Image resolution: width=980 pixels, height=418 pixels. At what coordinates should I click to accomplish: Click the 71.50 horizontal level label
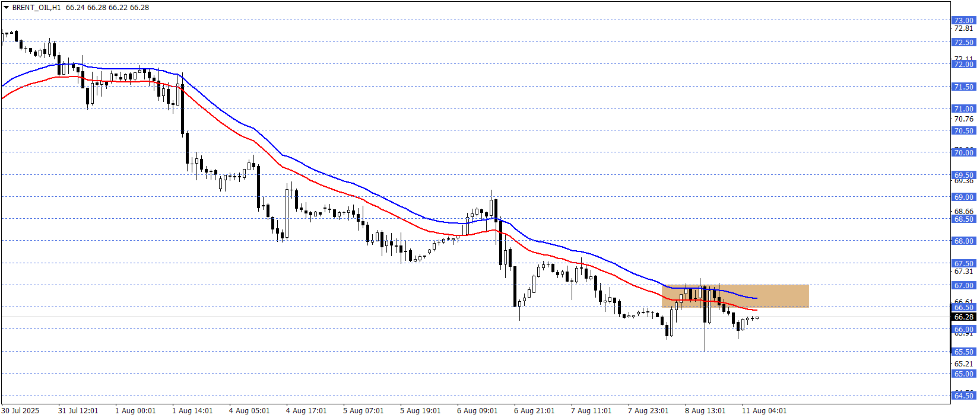click(964, 87)
